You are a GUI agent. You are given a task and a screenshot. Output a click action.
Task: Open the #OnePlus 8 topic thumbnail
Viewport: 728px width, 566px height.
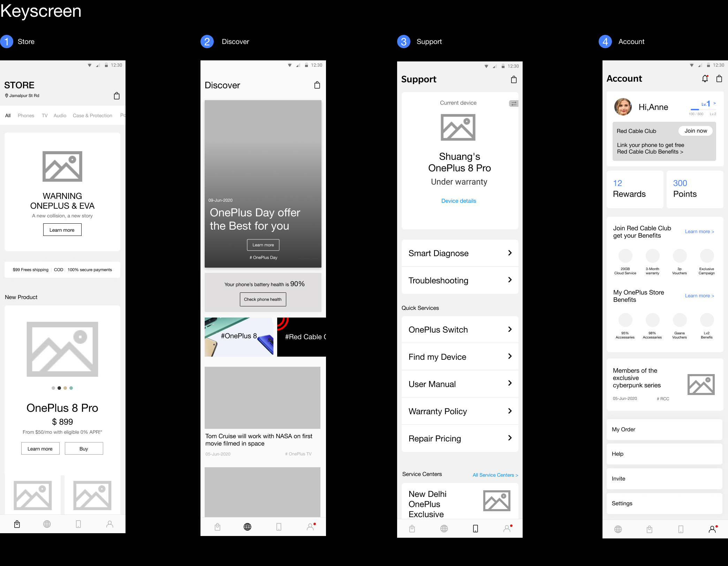[x=239, y=337]
